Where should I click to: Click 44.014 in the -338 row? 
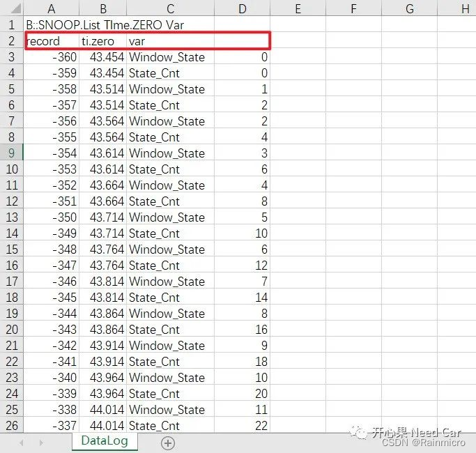click(x=103, y=409)
